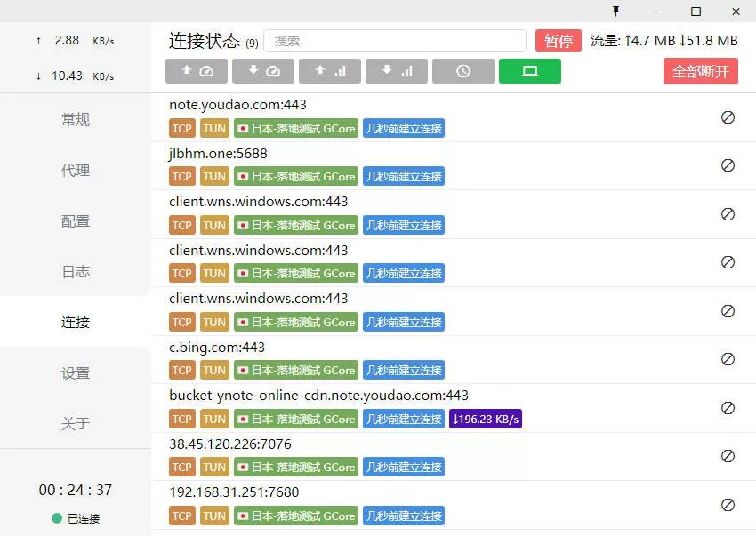Pin the window with the pushpin icon

(615, 12)
